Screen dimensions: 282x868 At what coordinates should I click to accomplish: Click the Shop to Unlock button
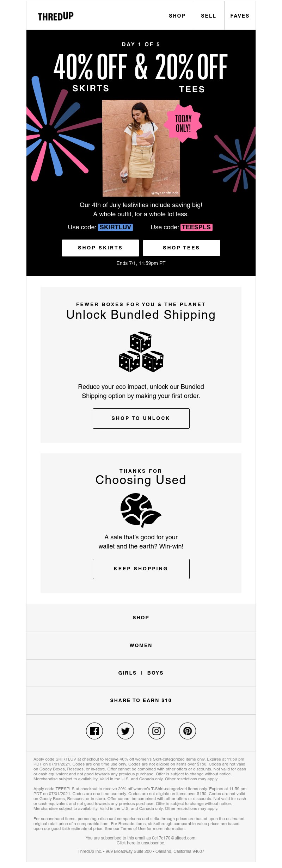click(141, 418)
